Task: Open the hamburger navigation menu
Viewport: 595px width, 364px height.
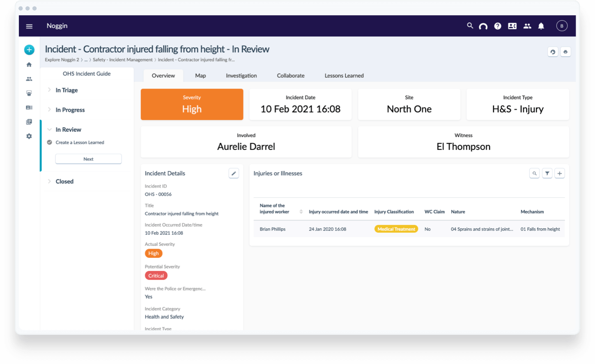Action: click(29, 26)
